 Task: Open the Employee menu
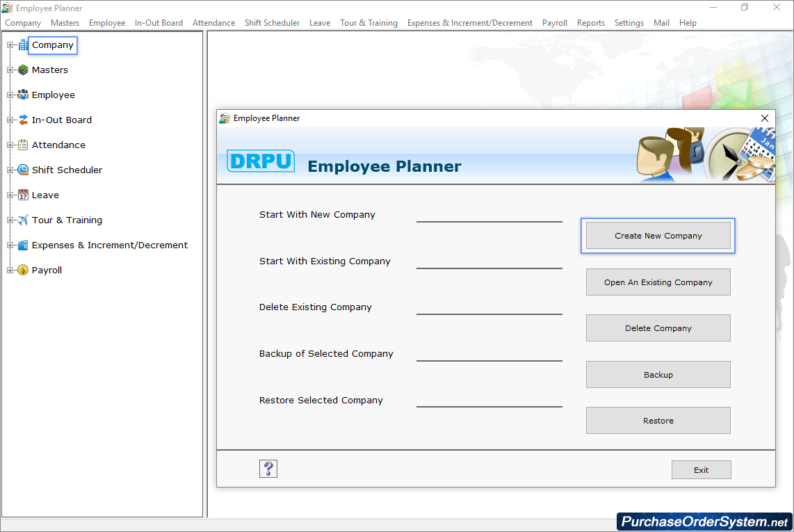[x=107, y=23]
